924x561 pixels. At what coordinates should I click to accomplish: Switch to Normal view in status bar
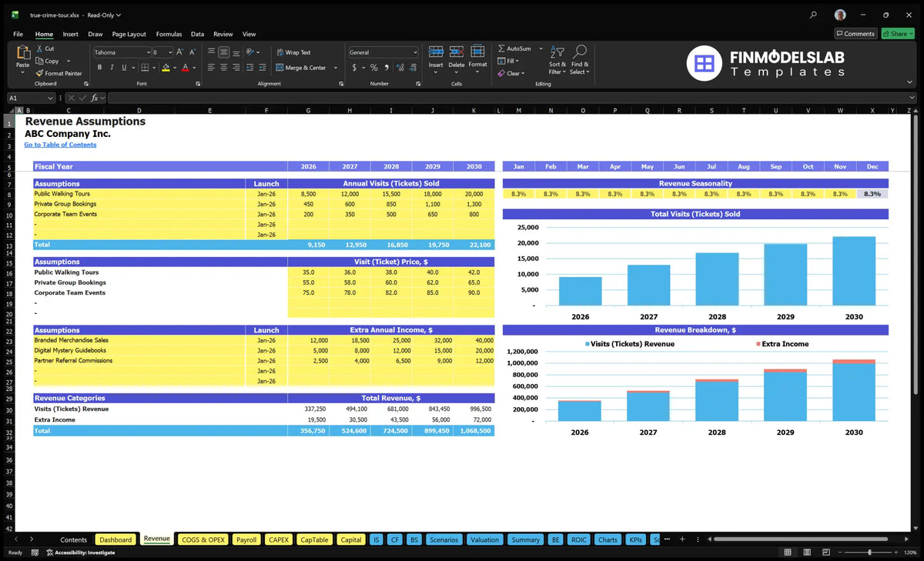[x=788, y=553]
